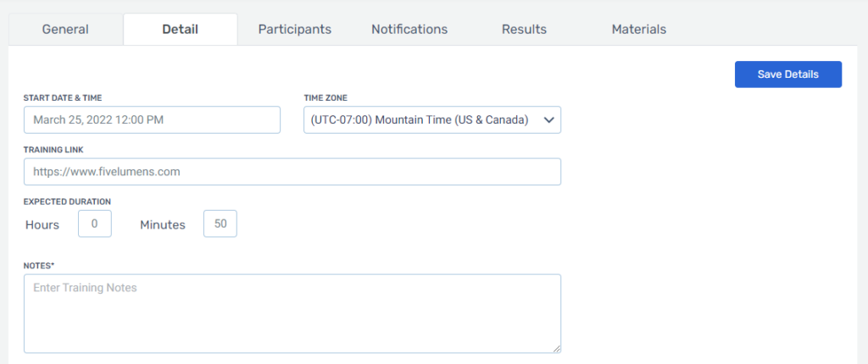This screenshot has width=868, height=364.
Task: Select the Hours duration box
Action: [x=95, y=223]
